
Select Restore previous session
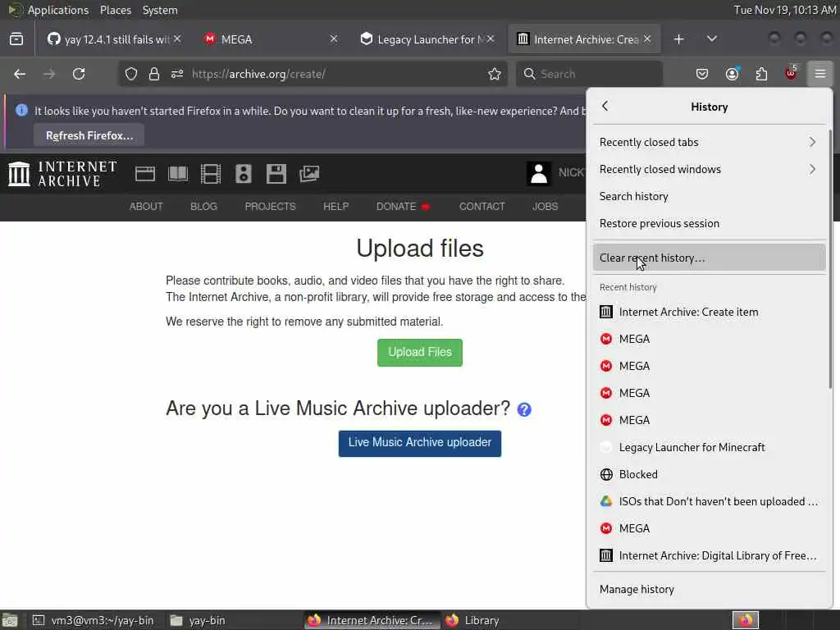709,223
